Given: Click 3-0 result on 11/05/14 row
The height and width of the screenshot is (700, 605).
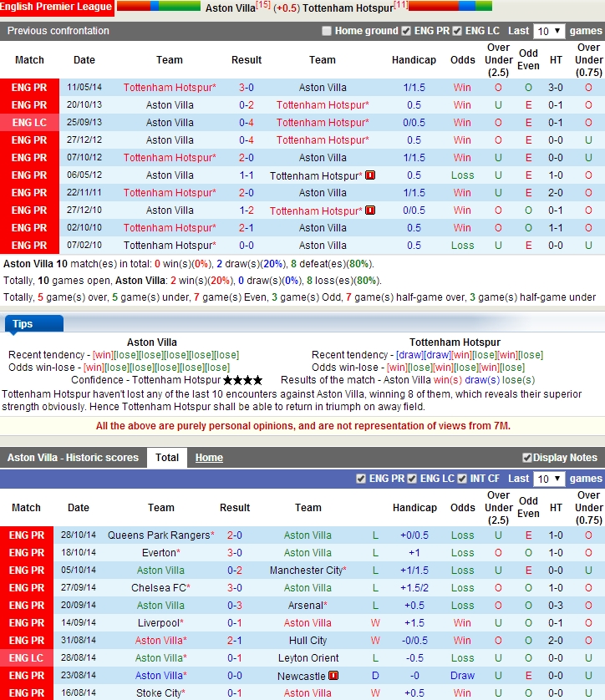Looking at the screenshot, I should 246,88.
